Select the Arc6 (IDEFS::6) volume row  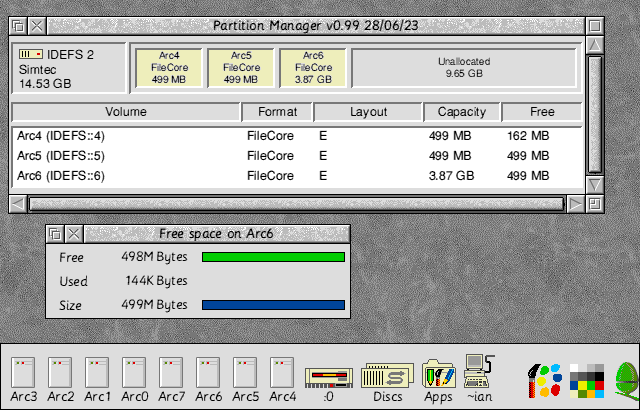298,176
